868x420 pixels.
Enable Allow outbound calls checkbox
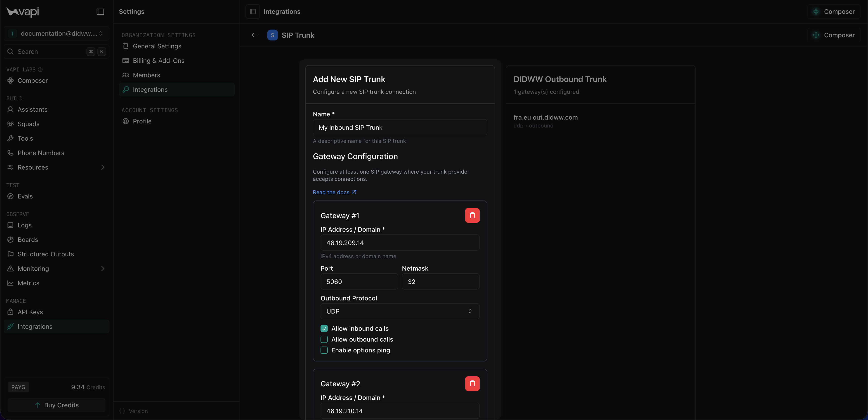pos(324,340)
